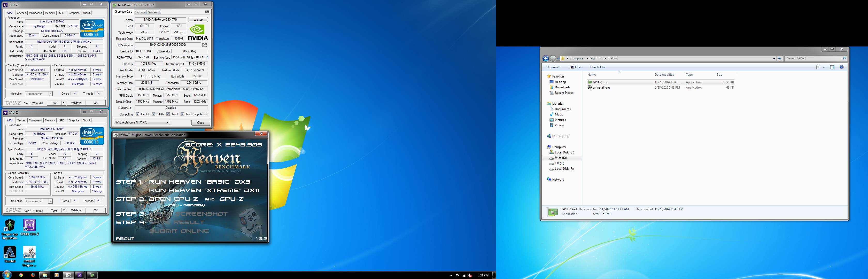Click Open in the Explorer toolbar
868x279 pixels.
[x=577, y=67]
